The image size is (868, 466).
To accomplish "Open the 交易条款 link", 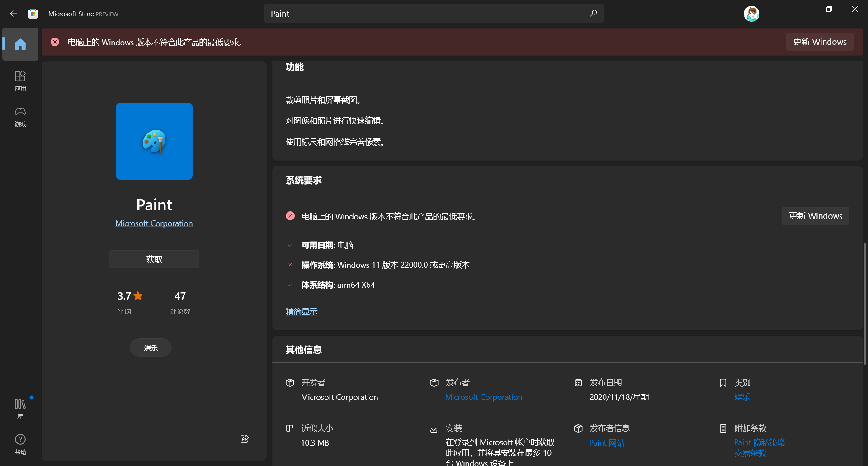I will click(x=750, y=453).
